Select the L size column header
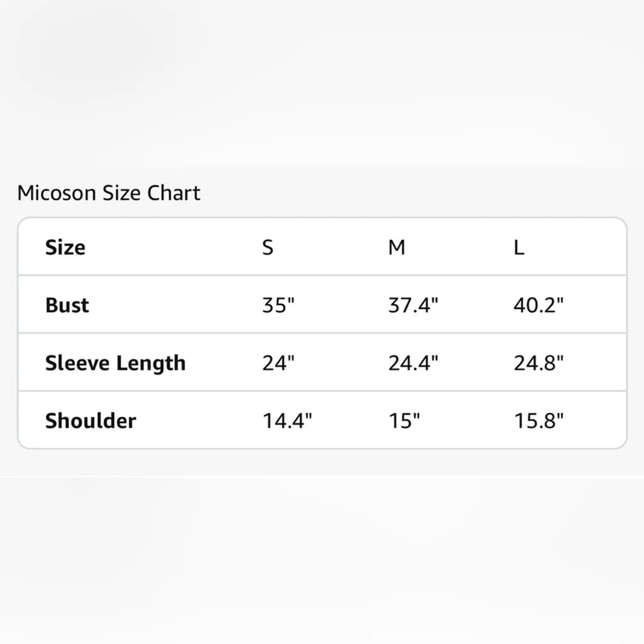The image size is (644, 644). click(x=519, y=247)
